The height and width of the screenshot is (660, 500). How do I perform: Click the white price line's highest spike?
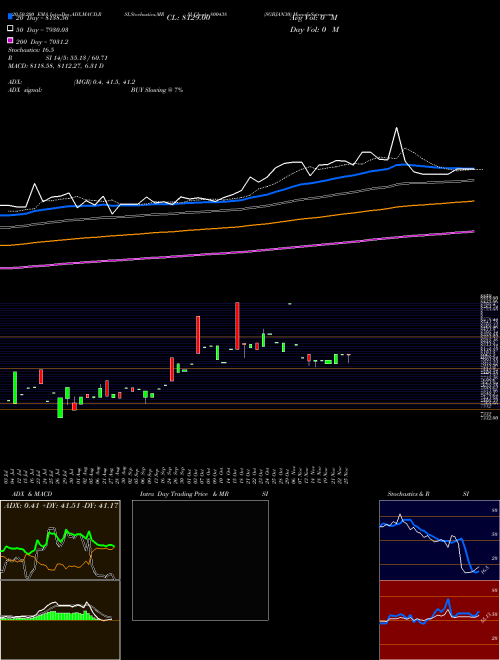coord(396,128)
